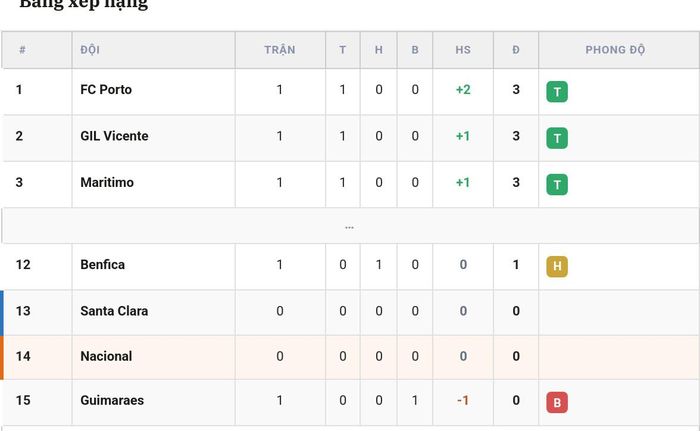
Task: Open the Maritimo team link
Action: (107, 182)
